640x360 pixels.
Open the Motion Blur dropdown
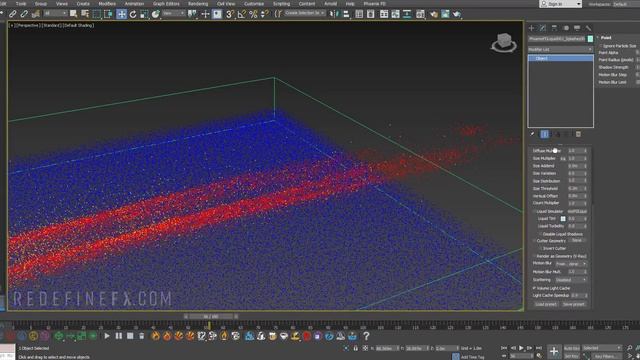click(x=571, y=264)
